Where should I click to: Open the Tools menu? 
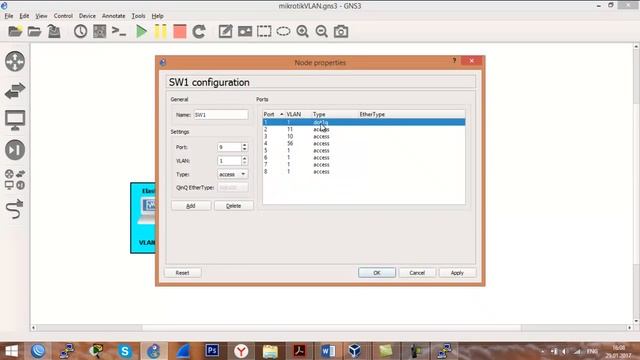coord(138,16)
